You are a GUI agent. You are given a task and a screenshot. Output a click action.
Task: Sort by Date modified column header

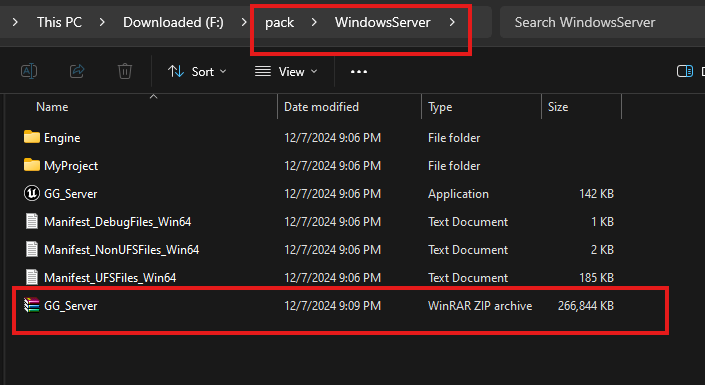pyautogui.click(x=321, y=107)
